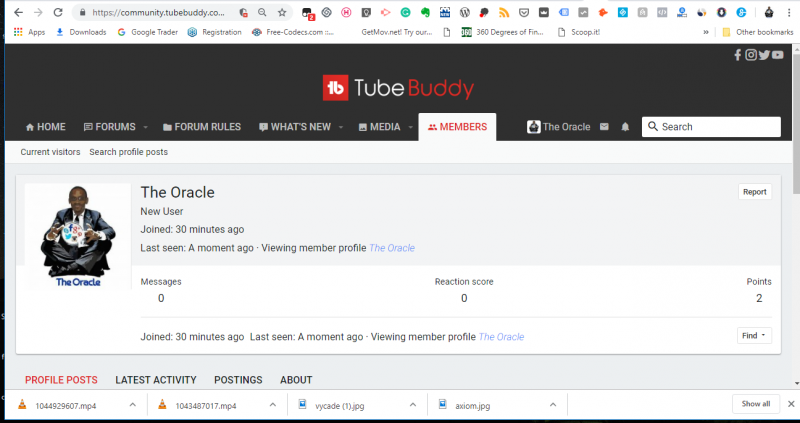Reload the page in Chrome

click(x=57, y=13)
